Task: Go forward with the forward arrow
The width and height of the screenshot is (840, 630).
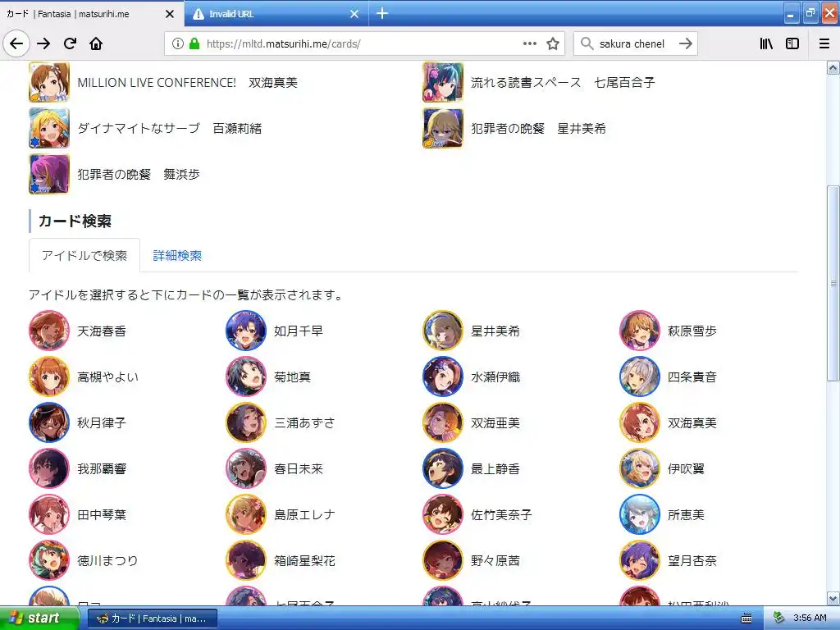Action: [x=43, y=43]
